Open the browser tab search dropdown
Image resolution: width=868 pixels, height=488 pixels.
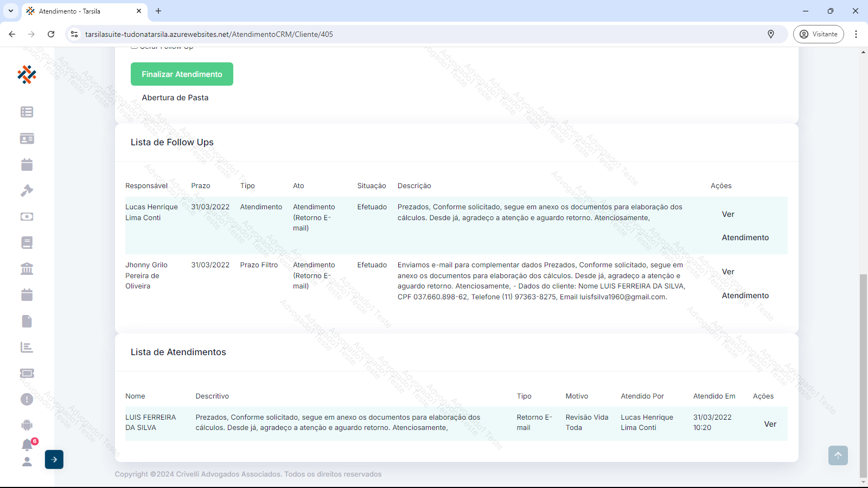click(x=11, y=11)
